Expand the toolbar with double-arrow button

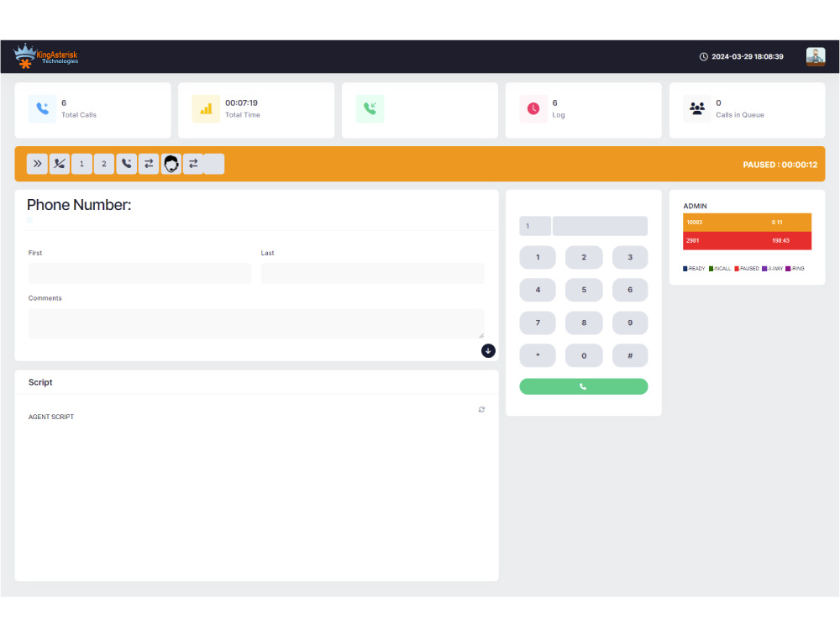(37, 164)
